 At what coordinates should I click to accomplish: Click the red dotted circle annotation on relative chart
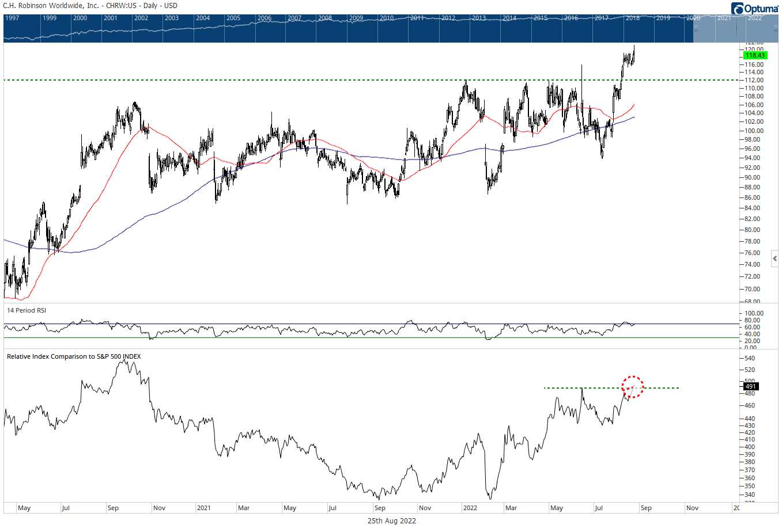click(x=632, y=387)
